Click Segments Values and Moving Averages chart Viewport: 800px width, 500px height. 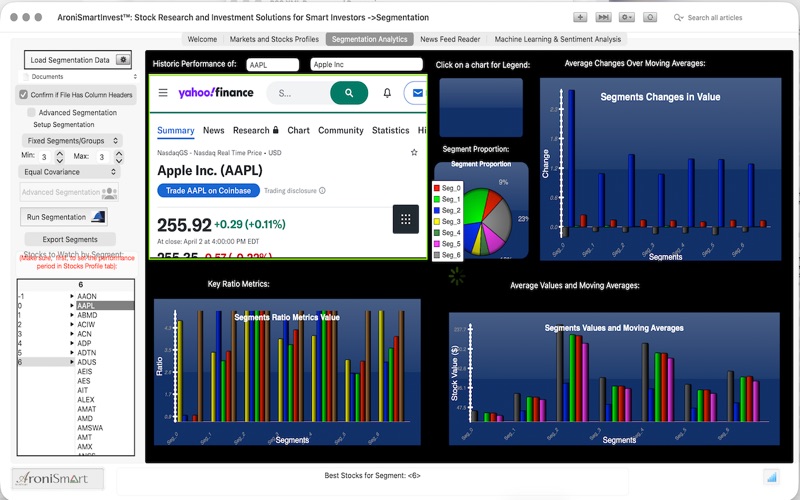pyautogui.click(x=614, y=379)
